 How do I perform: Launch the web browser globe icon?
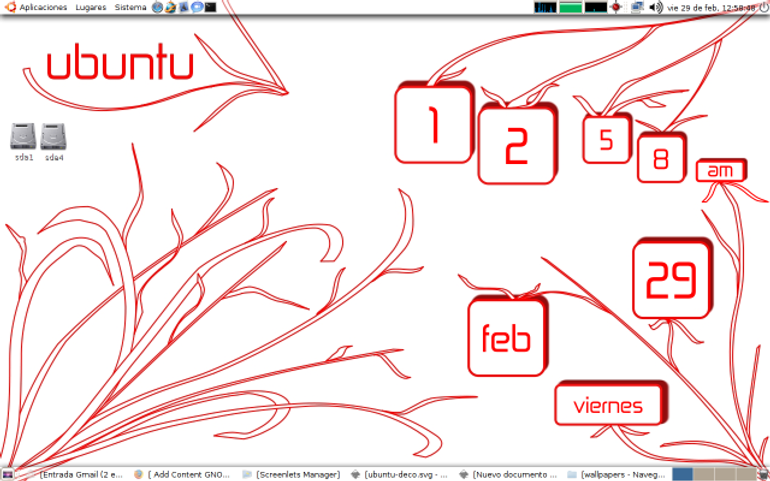coord(157,7)
